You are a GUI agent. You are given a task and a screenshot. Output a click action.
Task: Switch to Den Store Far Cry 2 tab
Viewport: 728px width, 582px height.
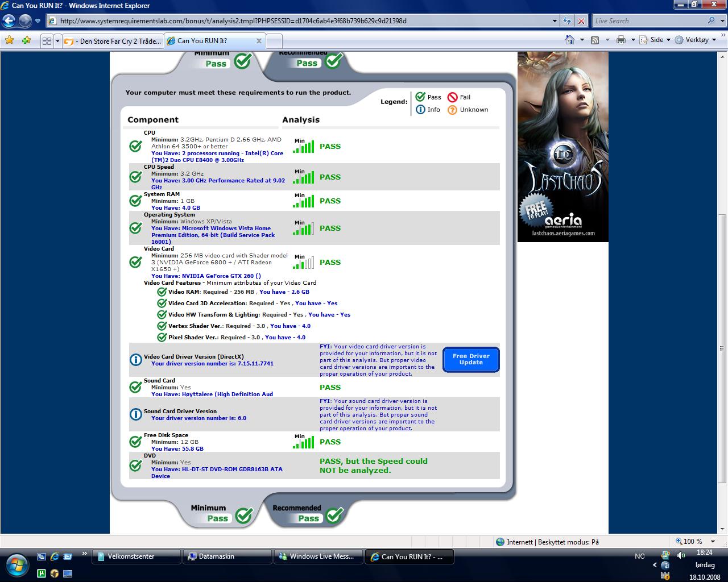pos(113,41)
